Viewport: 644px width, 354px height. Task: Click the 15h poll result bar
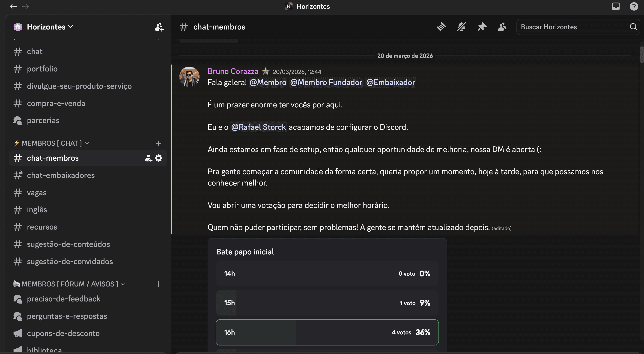(327, 303)
